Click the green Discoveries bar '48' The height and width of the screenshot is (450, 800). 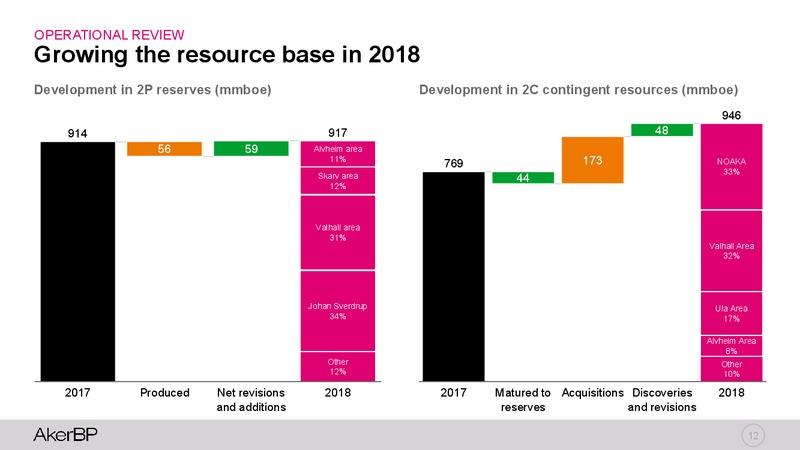click(662, 130)
